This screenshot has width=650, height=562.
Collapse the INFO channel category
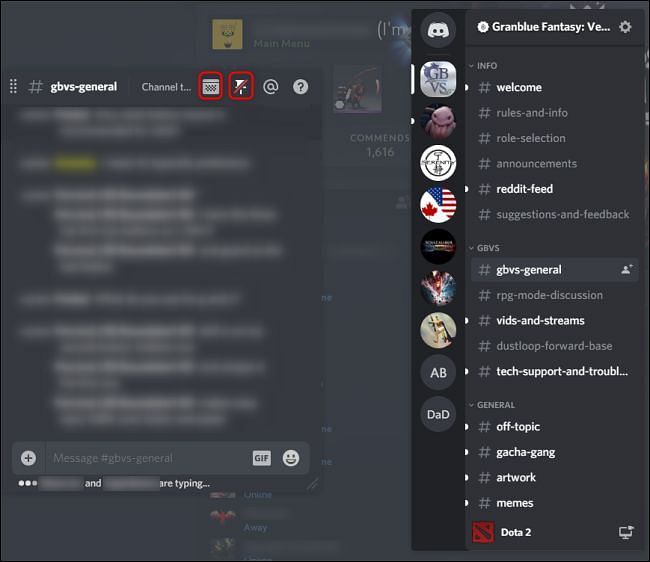483,66
